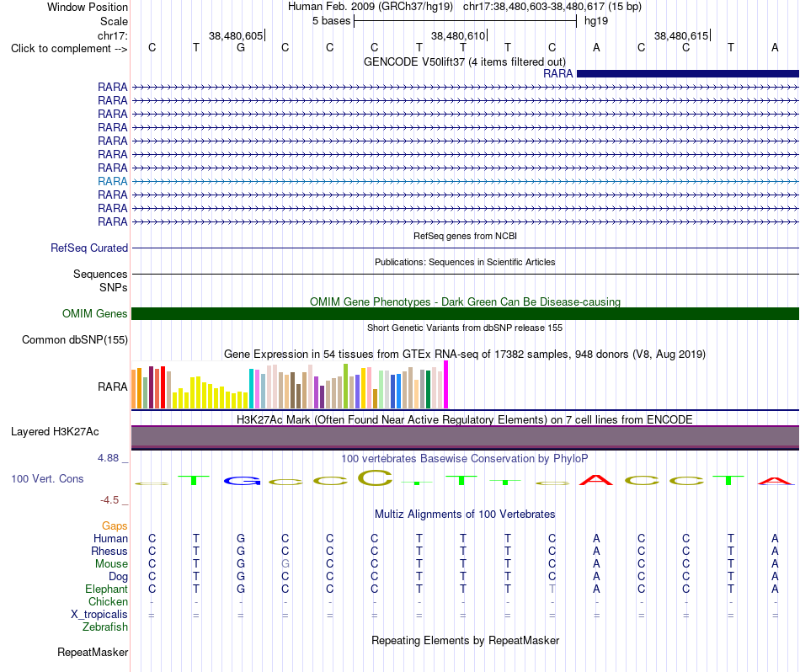Open 'Multiz Alignments of 100 Vertebrates' title
The width and height of the screenshot is (800, 672).
[465, 514]
